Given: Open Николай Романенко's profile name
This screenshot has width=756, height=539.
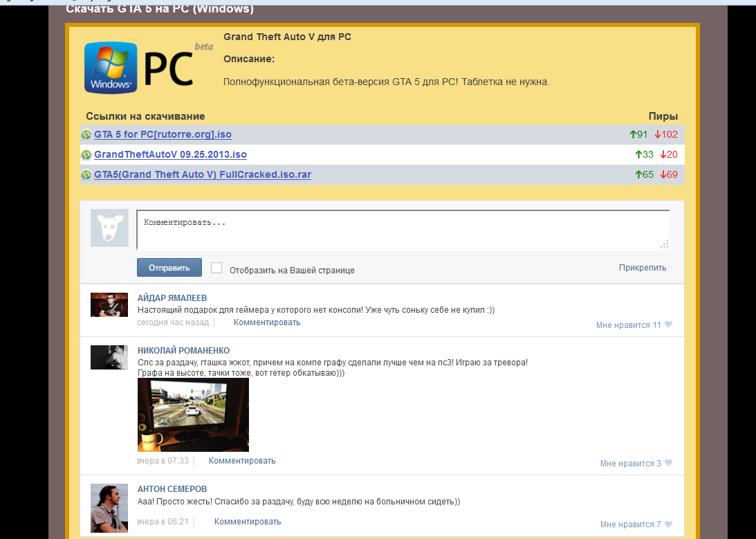Looking at the screenshot, I should pyautogui.click(x=184, y=351).
